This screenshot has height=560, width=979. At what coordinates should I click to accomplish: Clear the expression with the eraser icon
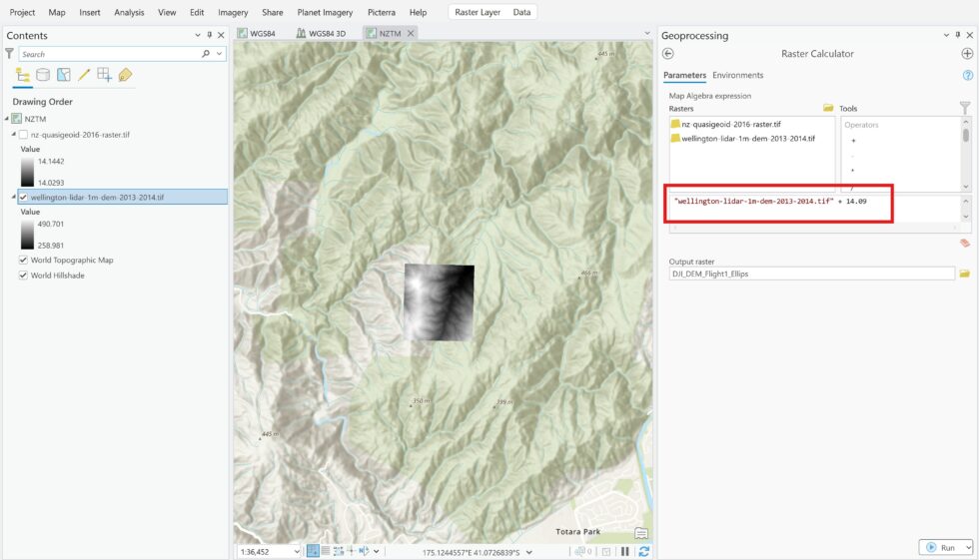pyautogui.click(x=965, y=244)
